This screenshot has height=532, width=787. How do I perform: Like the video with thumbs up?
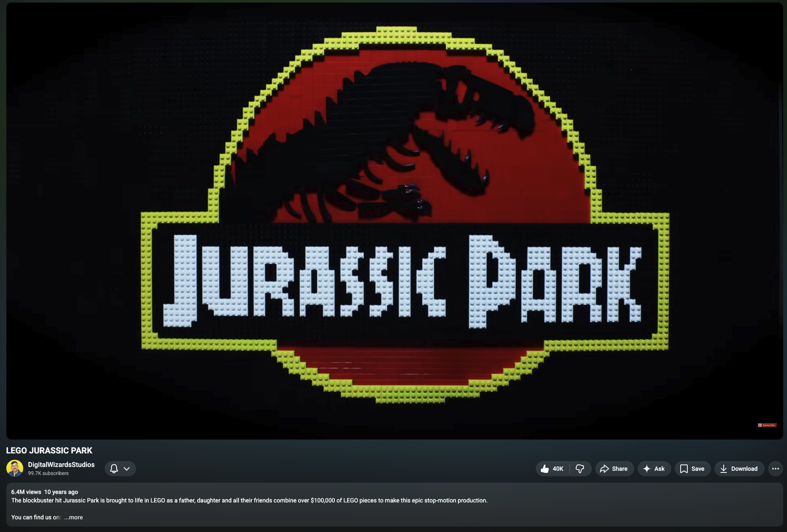point(552,469)
